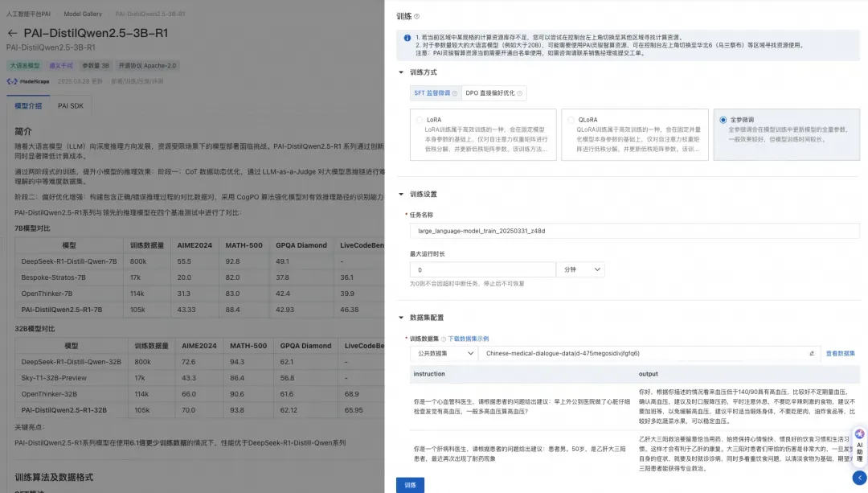Open the 分钟 time unit dropdown
868x493 pixels.
point(581,269)
